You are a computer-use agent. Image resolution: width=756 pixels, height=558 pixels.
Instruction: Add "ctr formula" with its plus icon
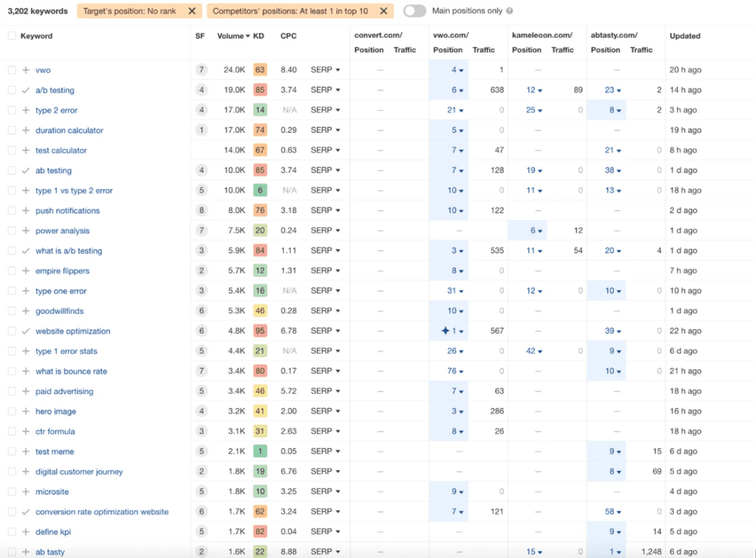click(26, 431)
